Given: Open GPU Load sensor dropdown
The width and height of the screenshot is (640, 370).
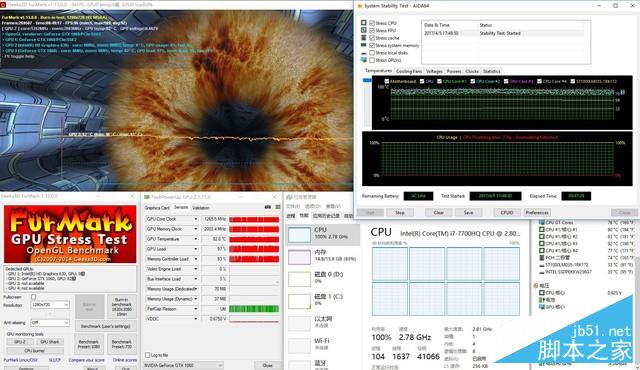Looking at the screenshot, I should (196, 249).
